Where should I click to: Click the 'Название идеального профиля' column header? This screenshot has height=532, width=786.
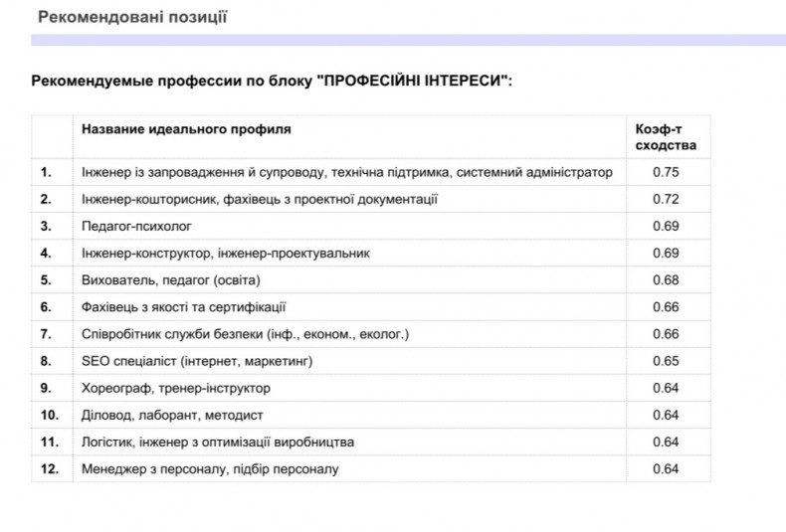(x=186, y=129)
